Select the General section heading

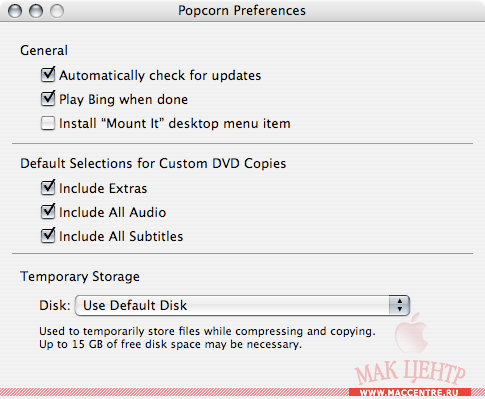44,51
